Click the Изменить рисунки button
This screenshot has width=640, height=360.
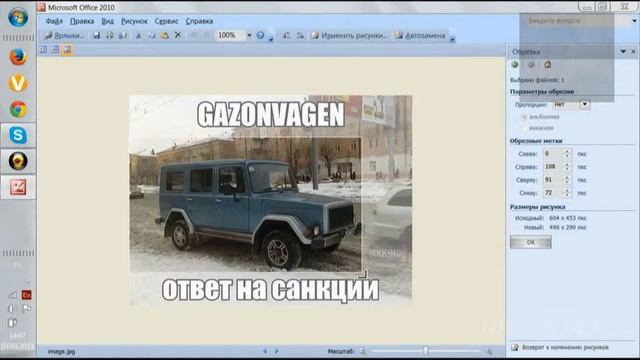(349, 36)
